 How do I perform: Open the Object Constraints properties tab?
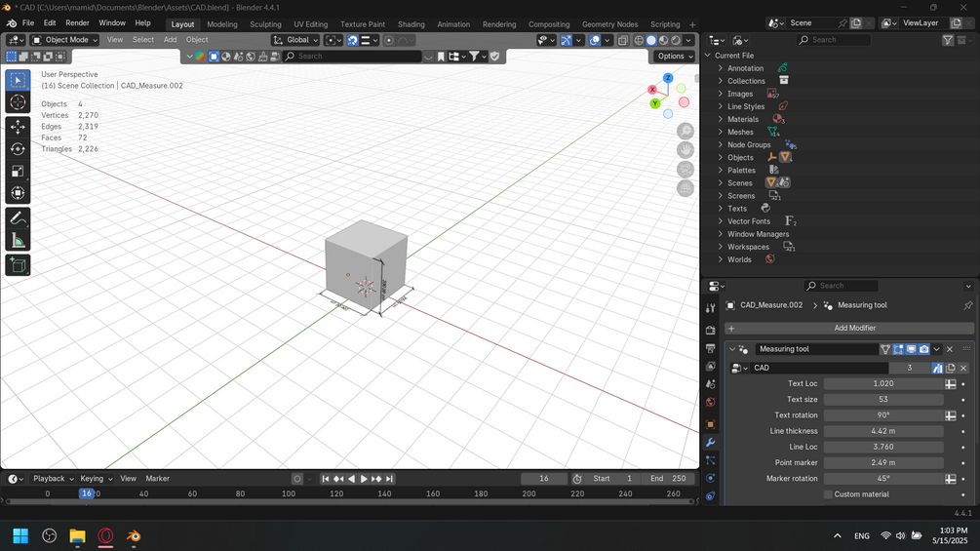click(x=710, y=496)
